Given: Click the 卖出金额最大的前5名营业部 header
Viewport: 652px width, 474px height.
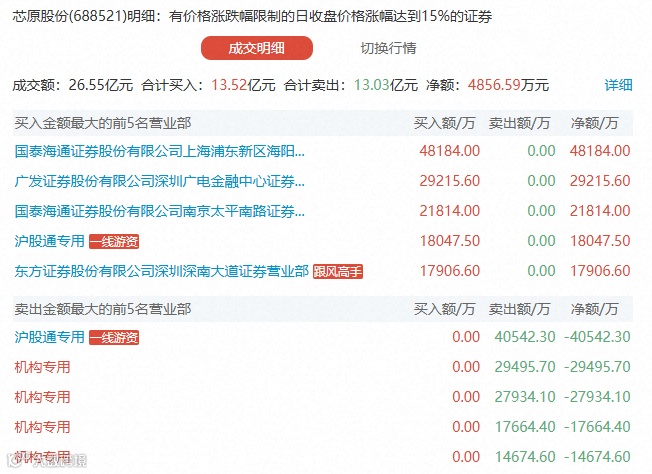Looking at the screenshot, I should point(103,309).
